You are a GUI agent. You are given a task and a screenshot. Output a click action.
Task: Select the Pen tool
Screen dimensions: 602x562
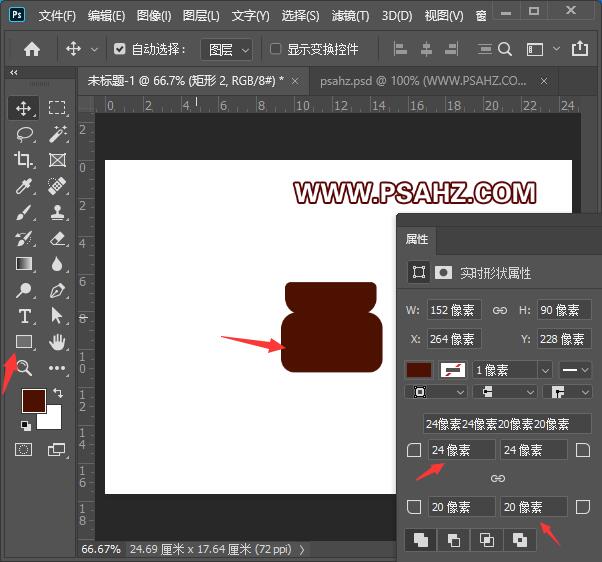click(x=58, y=290)
